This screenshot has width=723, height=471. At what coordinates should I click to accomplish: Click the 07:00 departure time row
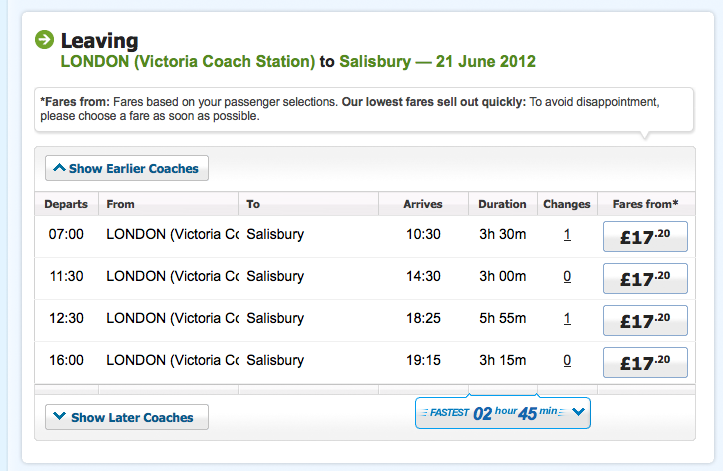(x=66, y=235)
